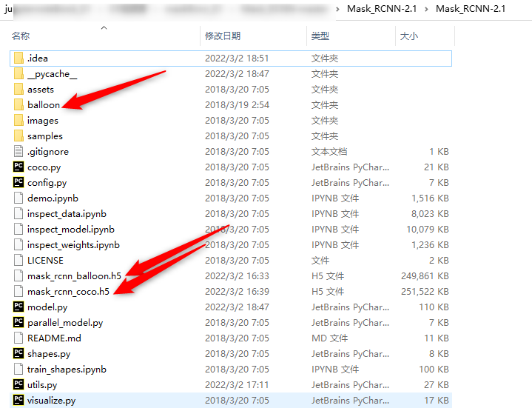Sort files by the 类型 column header
The height and width of the screenshot is (411, 532).
(x=320, y=36)
